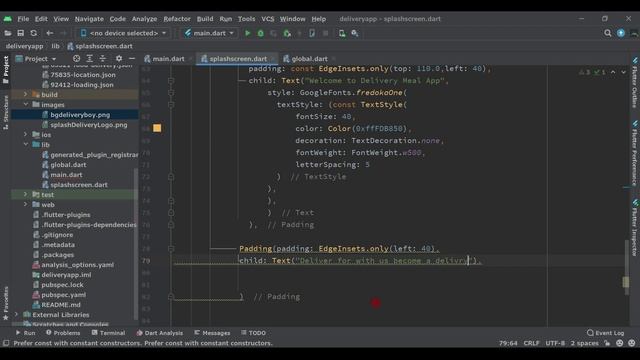Screen dimensions: 640x360
Task: Click the expand all icon in Project panel
Action: (89, 58)
